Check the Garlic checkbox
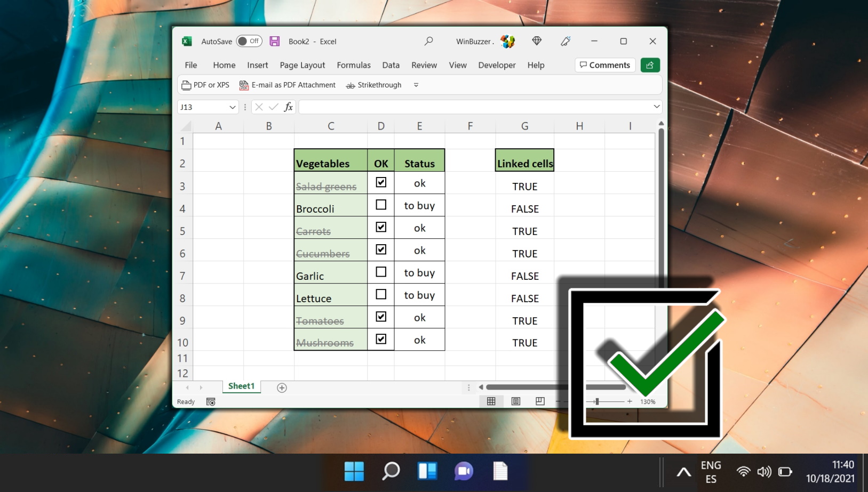This screenshot has height=492, width=868. 381,272
